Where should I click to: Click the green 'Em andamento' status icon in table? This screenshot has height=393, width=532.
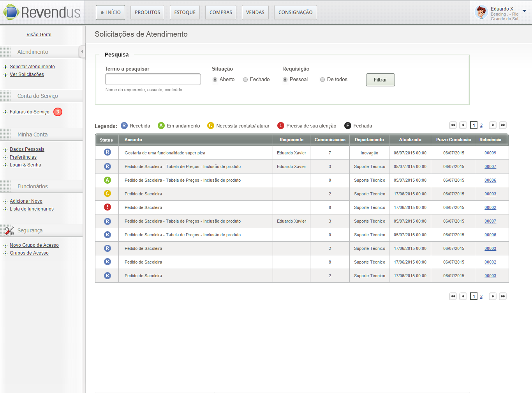(x=107, y=180)
